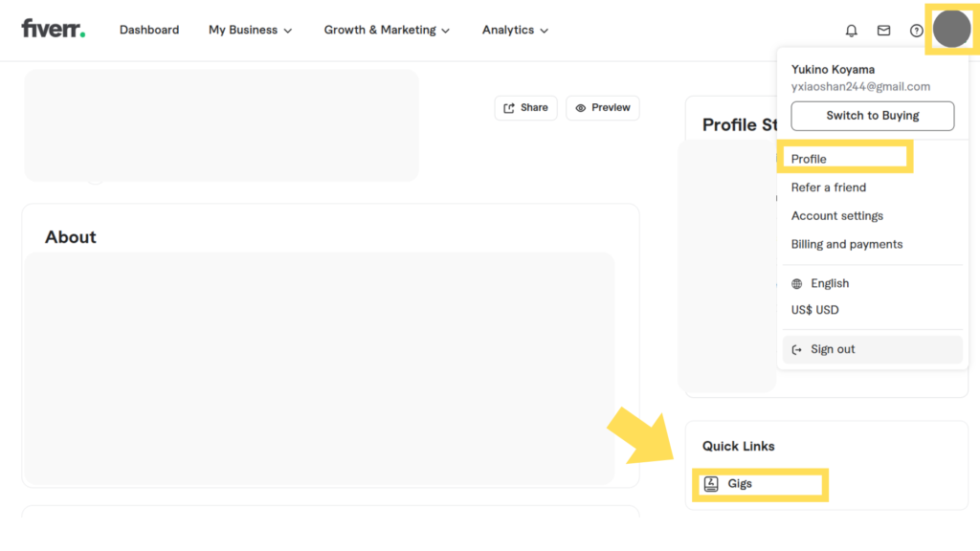The width and height of the screenshot is (980, 551).
Task: Click the help question mark icon
Action: click(x=916, y=30)
